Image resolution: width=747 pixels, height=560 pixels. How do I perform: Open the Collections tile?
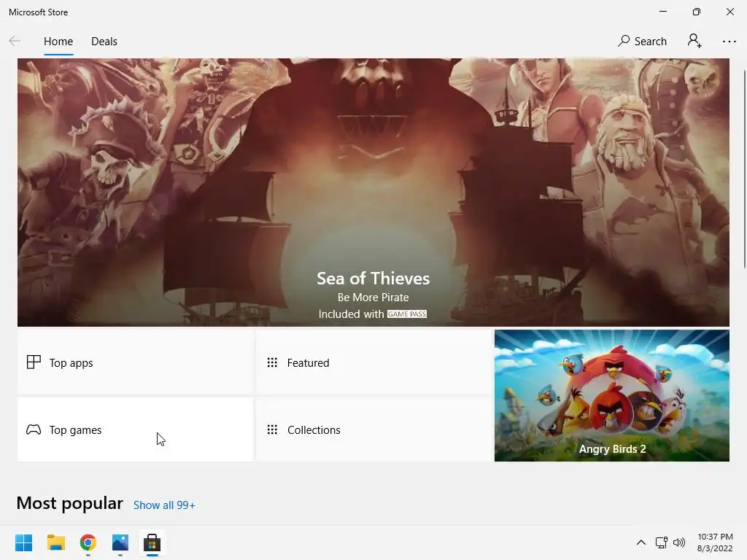(x=373, y=429)
